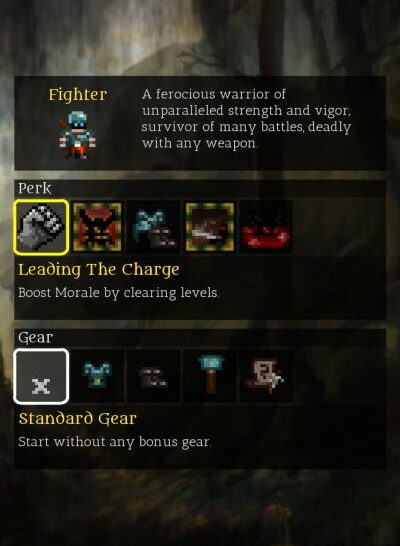Pick the scroll and dagger gear
Viewport: 400px width, 546px height.
pyautogui.click(x=266, y=376)
